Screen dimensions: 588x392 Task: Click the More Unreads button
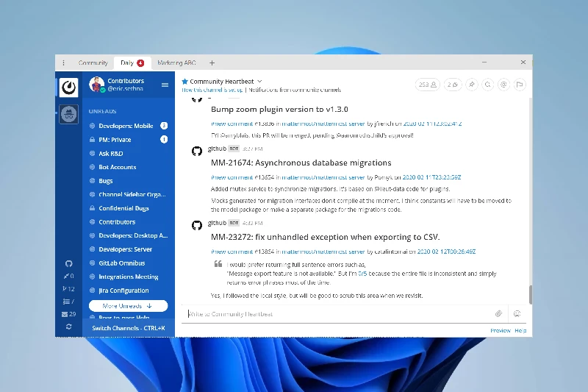click(128, 306)
